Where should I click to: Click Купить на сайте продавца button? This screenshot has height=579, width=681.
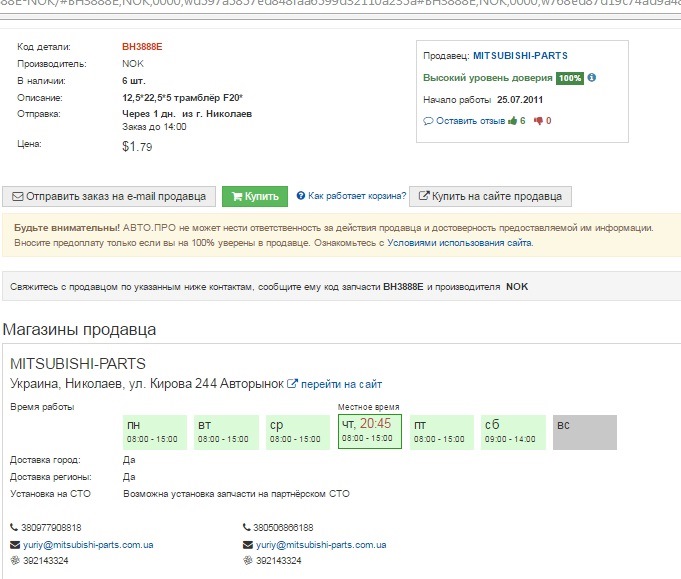coord(490,196)
